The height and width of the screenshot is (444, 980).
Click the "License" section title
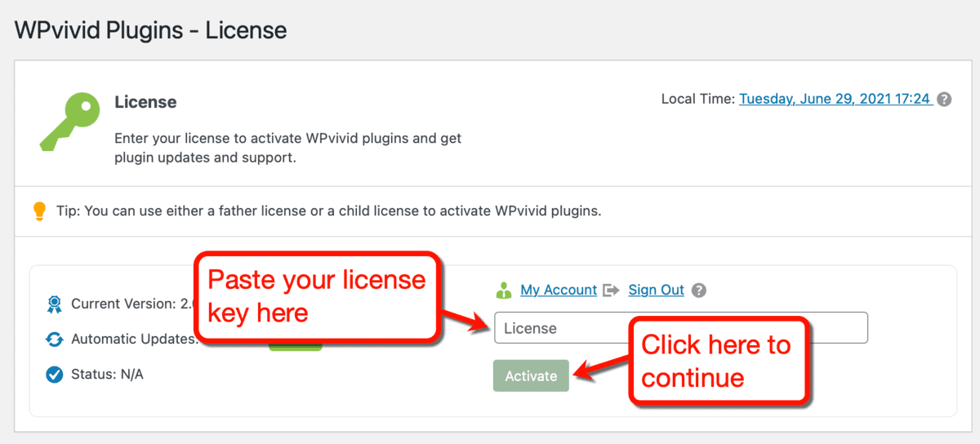pos(145,102)
